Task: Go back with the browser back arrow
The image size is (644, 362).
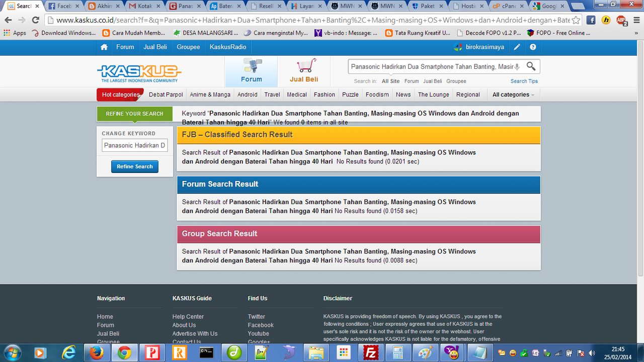Action: (8, 20)
